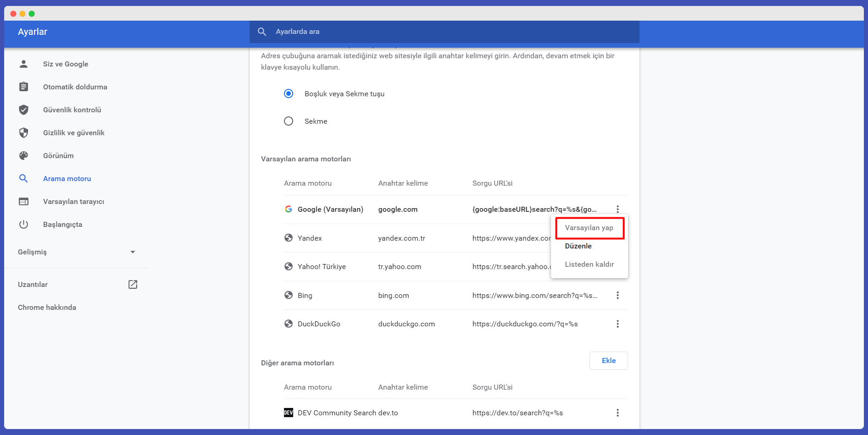Click DEV Community Search engine name

[337, 413]
